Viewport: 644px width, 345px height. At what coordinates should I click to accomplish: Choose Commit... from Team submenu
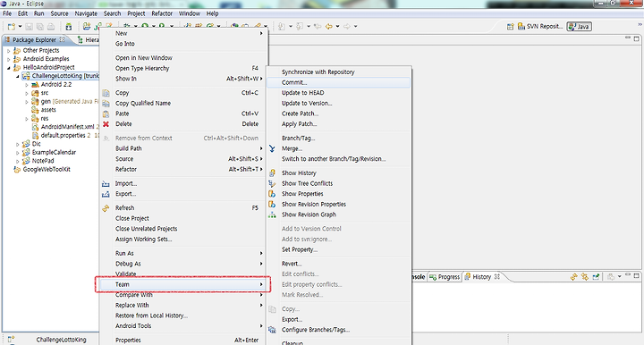tap(338, 82)
